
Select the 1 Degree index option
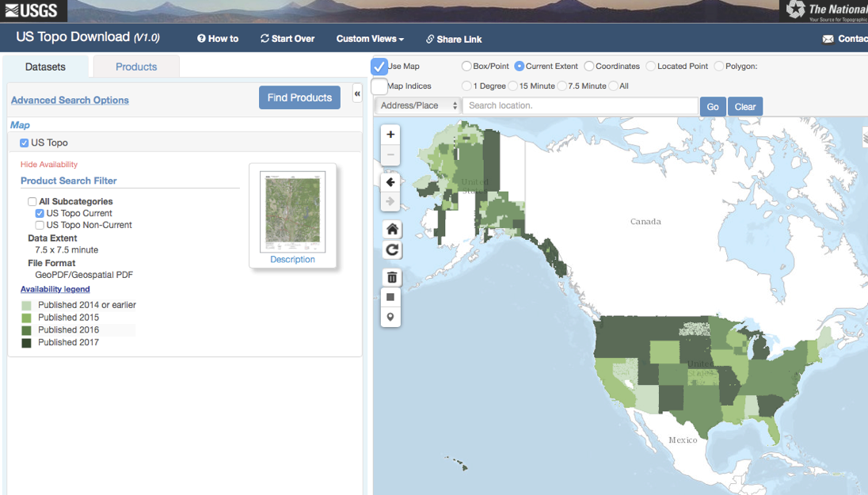pyautogui.click(x=466, y=86)
